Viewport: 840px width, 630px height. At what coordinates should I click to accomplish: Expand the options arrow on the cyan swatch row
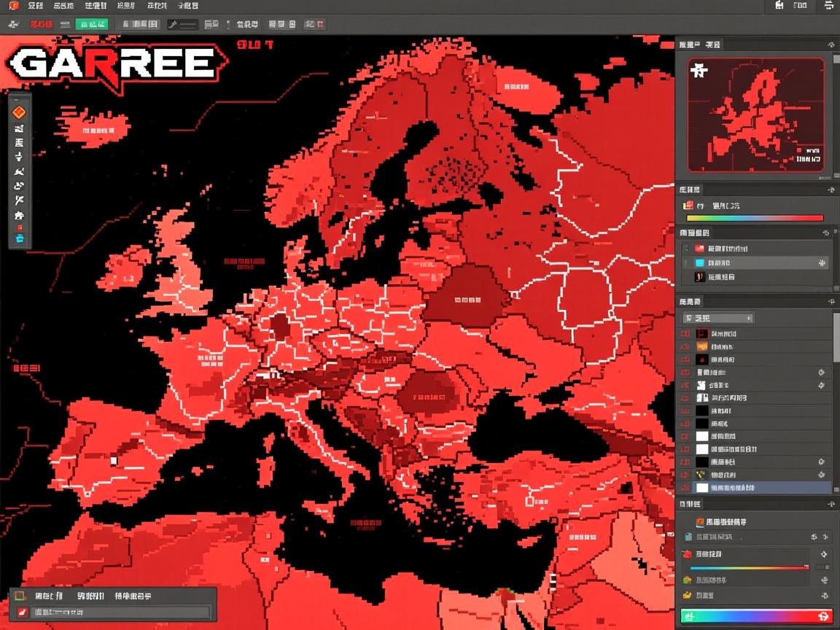click(x=822, y=262)
